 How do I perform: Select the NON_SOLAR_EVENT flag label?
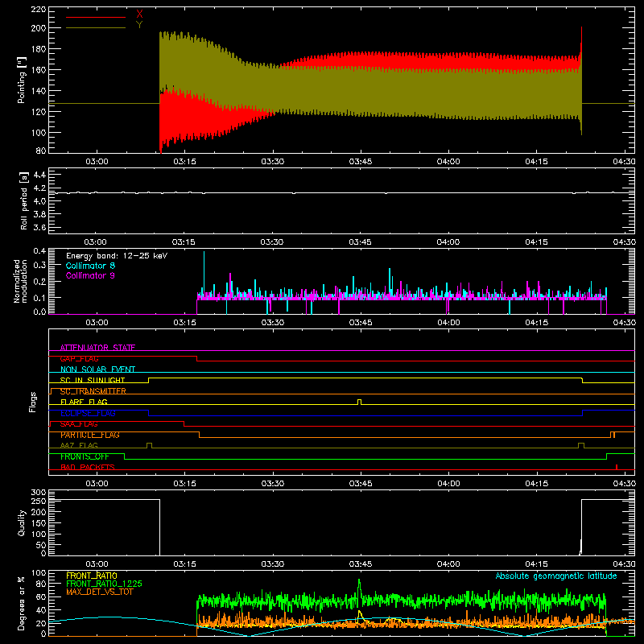pyautogui.click(x=97, y=369)
